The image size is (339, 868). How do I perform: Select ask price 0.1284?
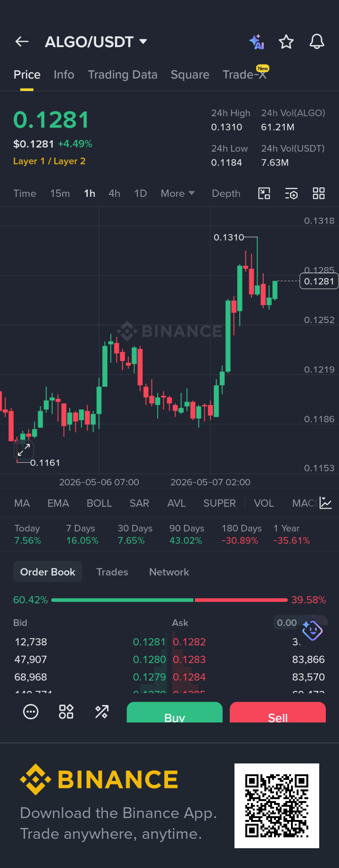(x=189, y=677)
